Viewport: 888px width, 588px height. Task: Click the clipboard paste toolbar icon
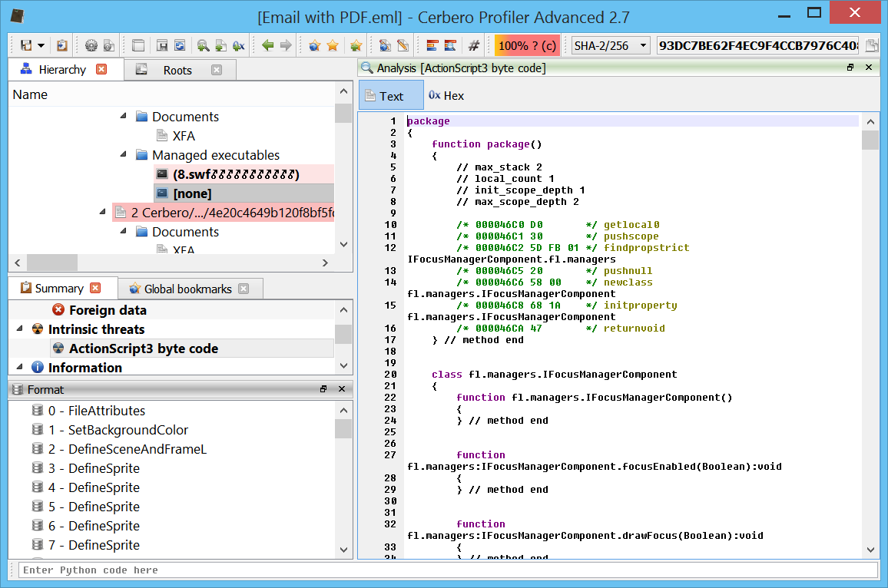tap(61, 45)
